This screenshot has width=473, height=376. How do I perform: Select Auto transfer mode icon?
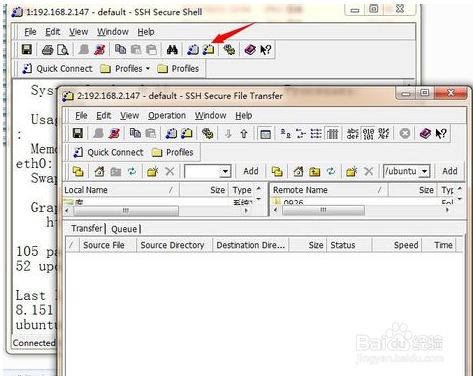point(384,134)
